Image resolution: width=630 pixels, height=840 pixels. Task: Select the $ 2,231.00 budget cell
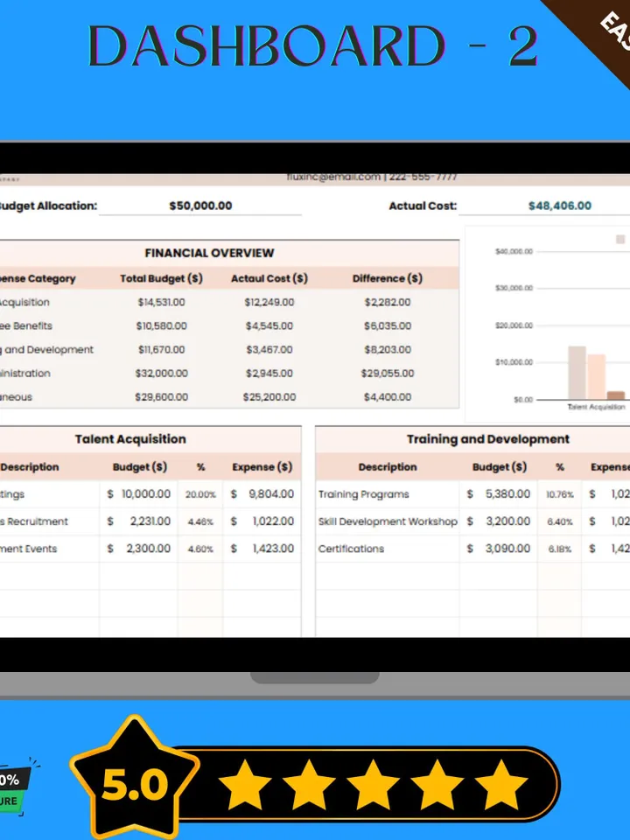click(139, 521)
